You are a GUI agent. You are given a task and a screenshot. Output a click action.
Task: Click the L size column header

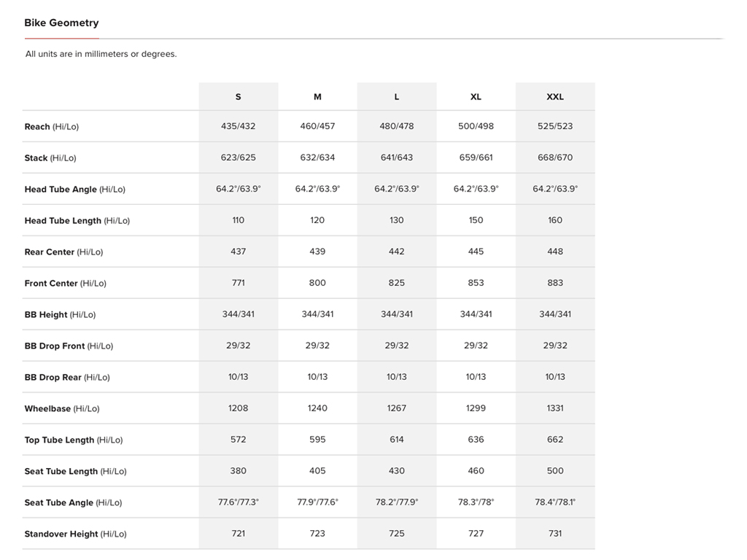397,97
